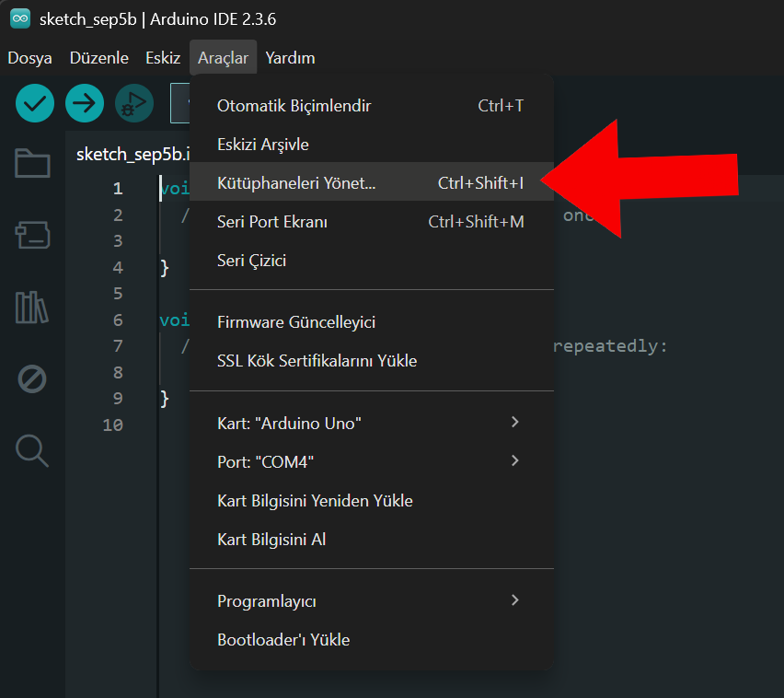The image size is (784, 698).
Task: Click the Verify checkmark button
Action: [x=35, y=103]
